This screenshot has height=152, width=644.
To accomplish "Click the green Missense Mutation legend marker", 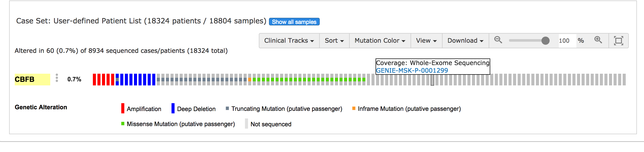I will point(123,124).
